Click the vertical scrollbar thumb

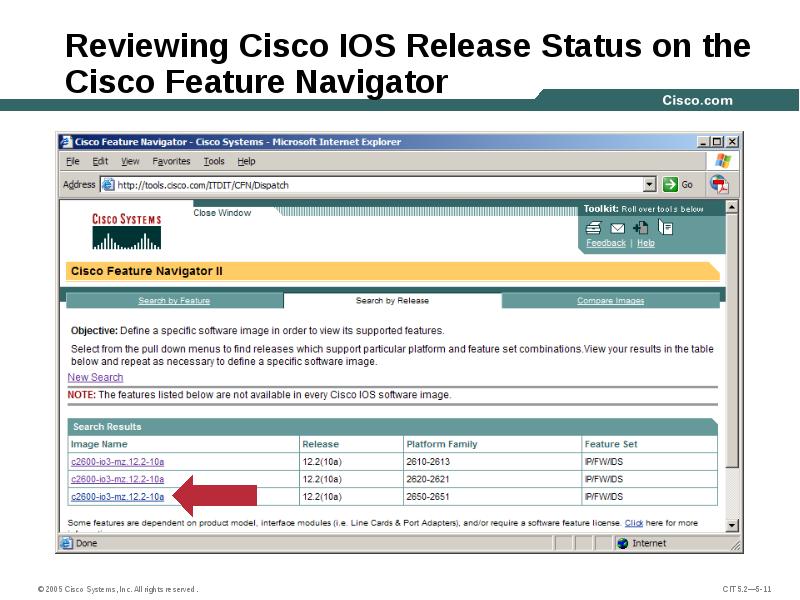click(732, 340)
